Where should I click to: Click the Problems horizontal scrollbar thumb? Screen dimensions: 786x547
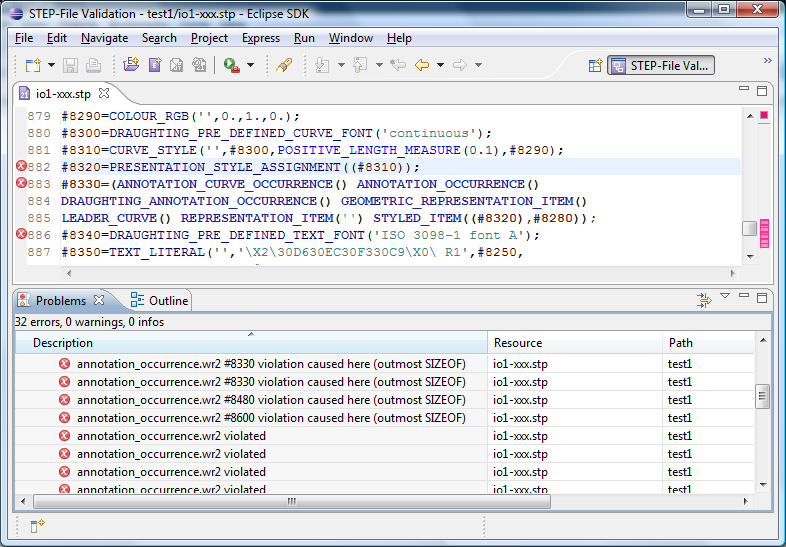tap(292, 501)
